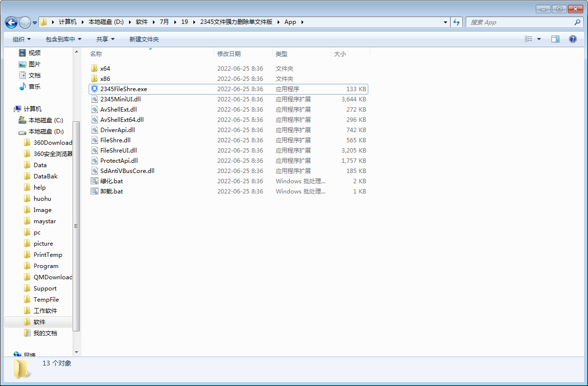
Task: Select 本地磁盘 (D:) in the navigation tree
Action: [46, 131]
